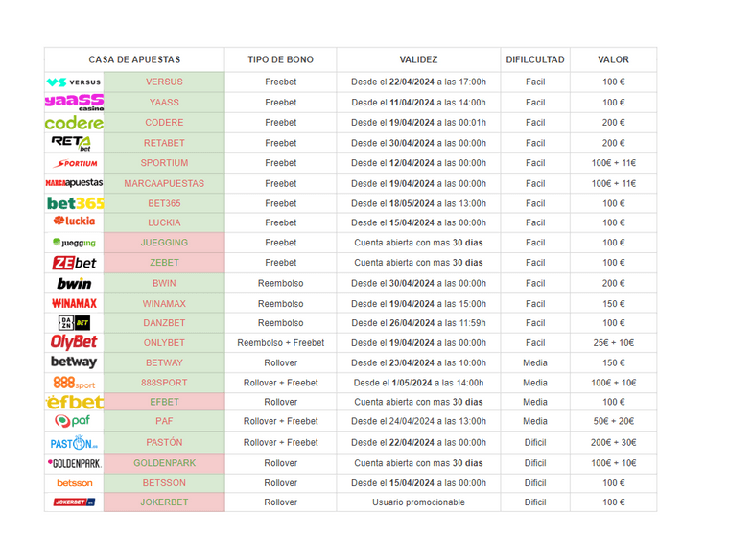Screen dimensions: 729x560
Task: Click the Yaass casino logo
Action: tap(74, 103)
